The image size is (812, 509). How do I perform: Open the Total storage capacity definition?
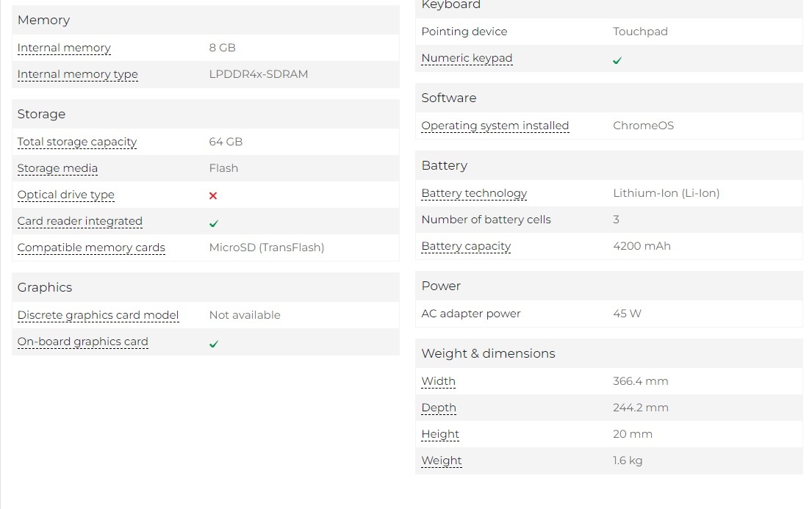pos(77,142)
